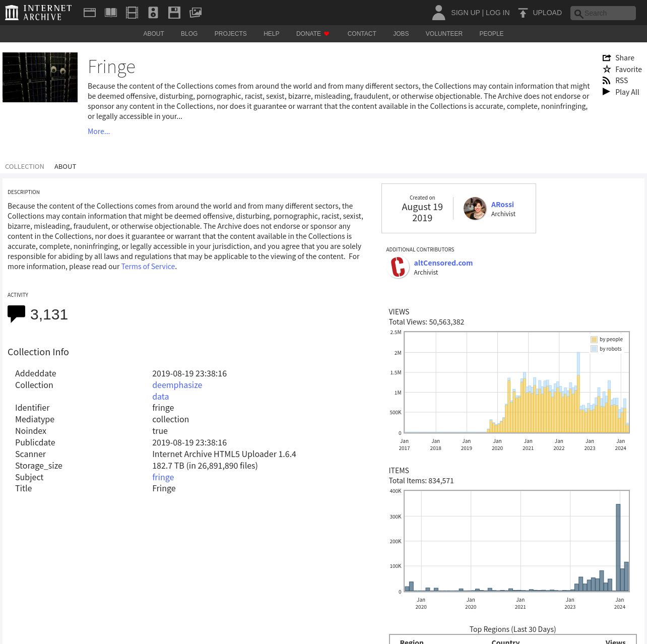The height and width of the screenshot is (644, 647).
Task: Click the RSS text link
Action: pos(621,81)
